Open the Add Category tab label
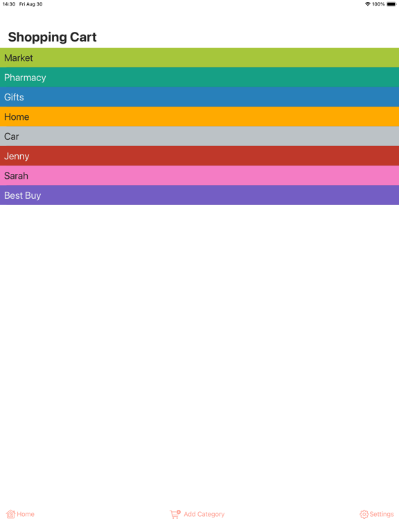The height and width of the screenshot is (532, 399). 204,515
